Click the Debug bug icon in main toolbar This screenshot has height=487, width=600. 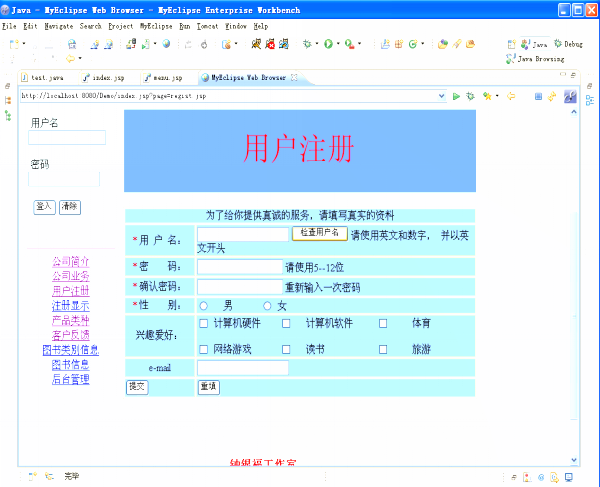[x=307, y=44]
